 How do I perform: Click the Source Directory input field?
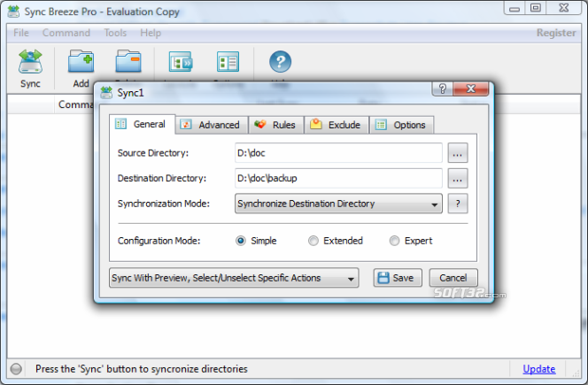coord(338,153)
